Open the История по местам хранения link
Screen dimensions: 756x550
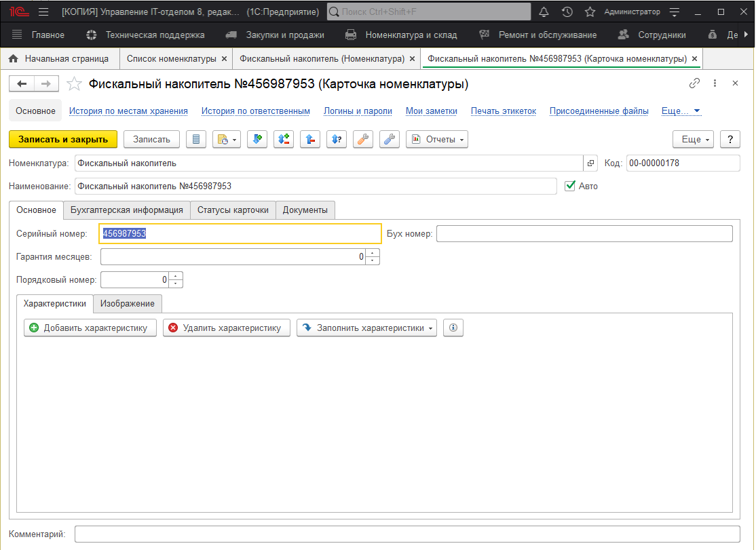[x=128, y=111]
